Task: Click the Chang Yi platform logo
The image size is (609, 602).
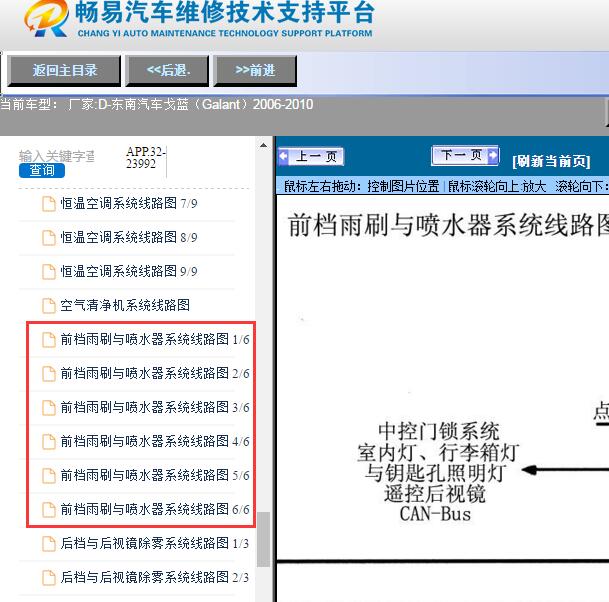Action: pos(46,18)
